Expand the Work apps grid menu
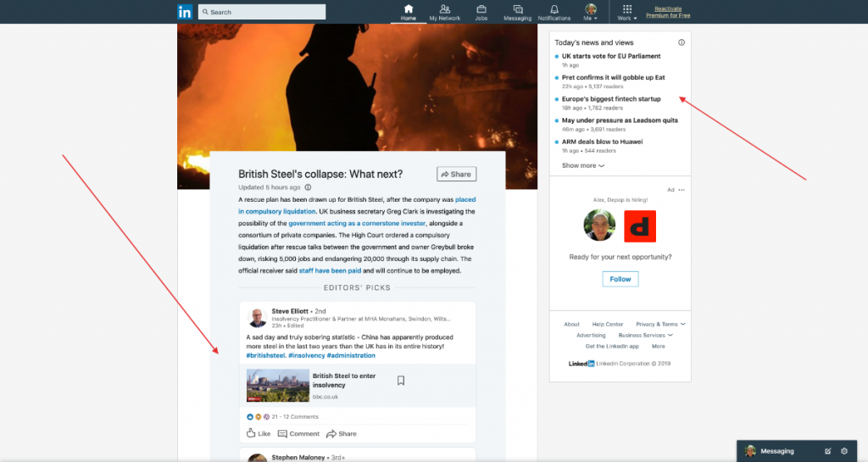Viewport: 868px width, 462px height. [627, 12]
